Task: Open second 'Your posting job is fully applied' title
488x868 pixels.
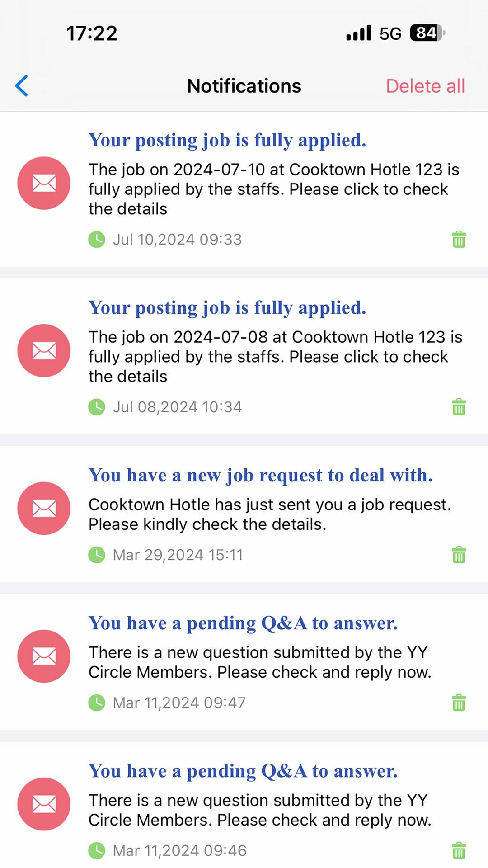Action: (x=227, y=308)
